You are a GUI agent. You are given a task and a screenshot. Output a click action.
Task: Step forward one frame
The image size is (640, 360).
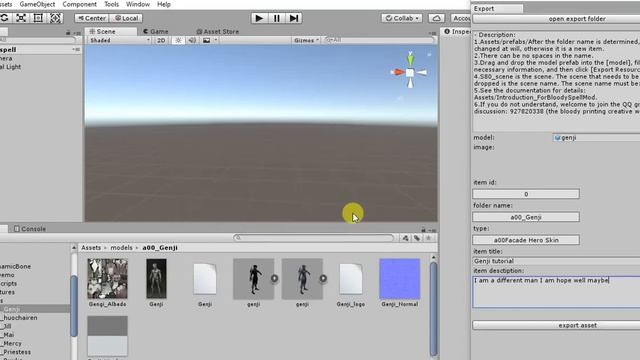pos(293,18)
